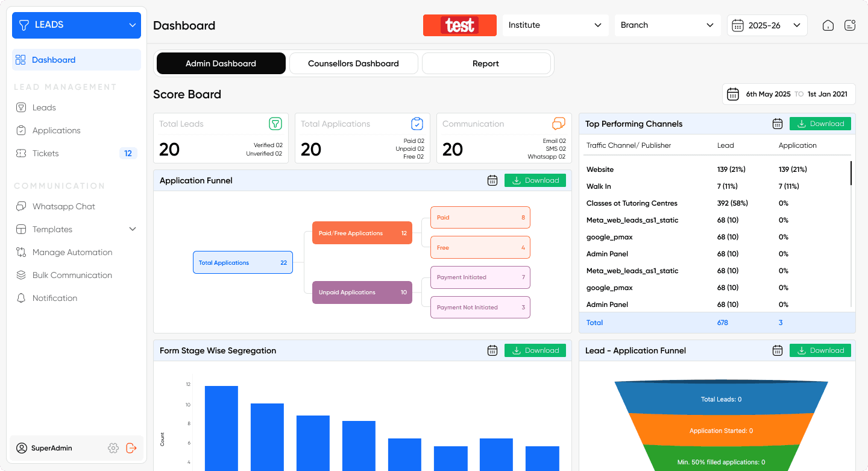Switch to Counsellors Dashboard tab

pyautogui.click(x=354, y=63)
